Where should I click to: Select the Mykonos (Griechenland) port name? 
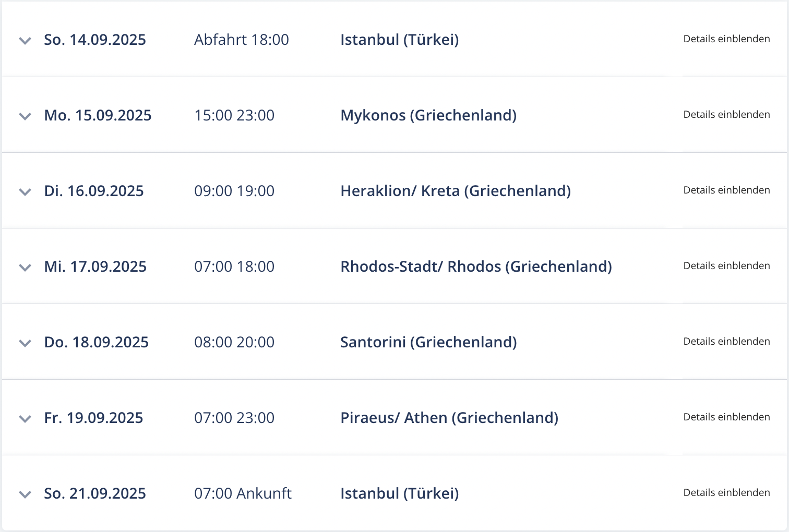(x=428, y=115)
